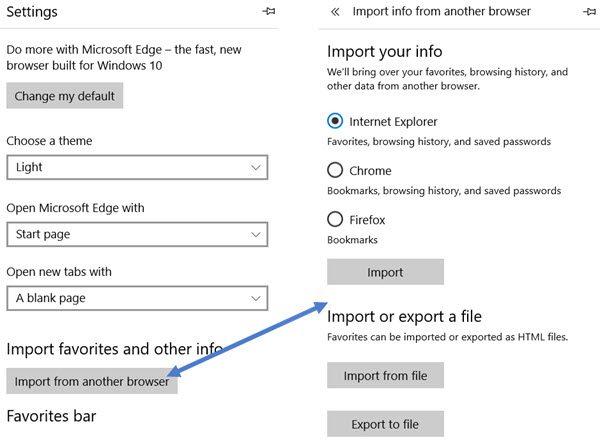600x440 pixels.
Task: Pin the Settings pane open
Action: [x=269, y=11]
